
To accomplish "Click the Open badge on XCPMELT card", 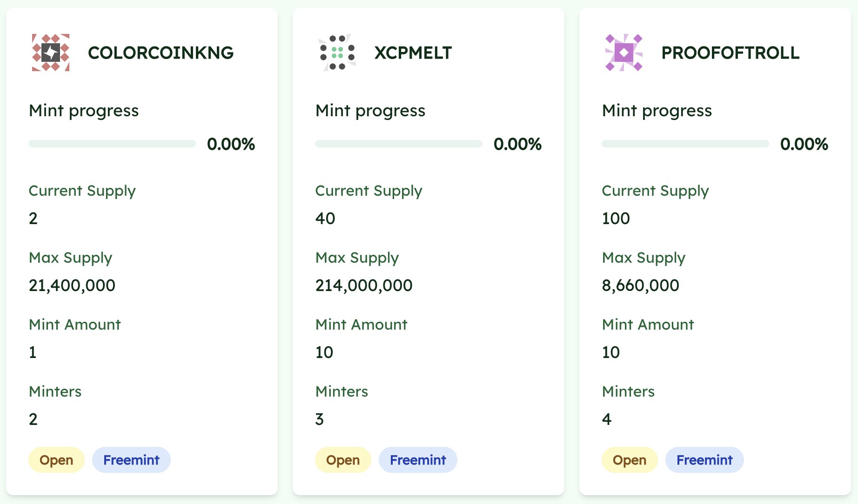I will [x=343, y=460].
